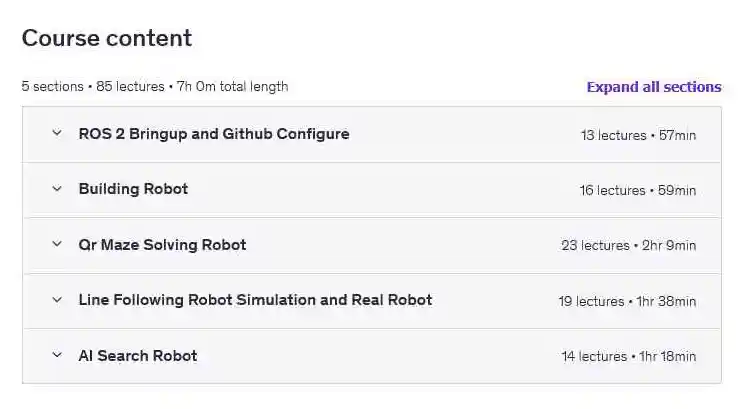Click the Course content heading
The height and width of the screenshot is (409, 751).
tap(107, 39)
